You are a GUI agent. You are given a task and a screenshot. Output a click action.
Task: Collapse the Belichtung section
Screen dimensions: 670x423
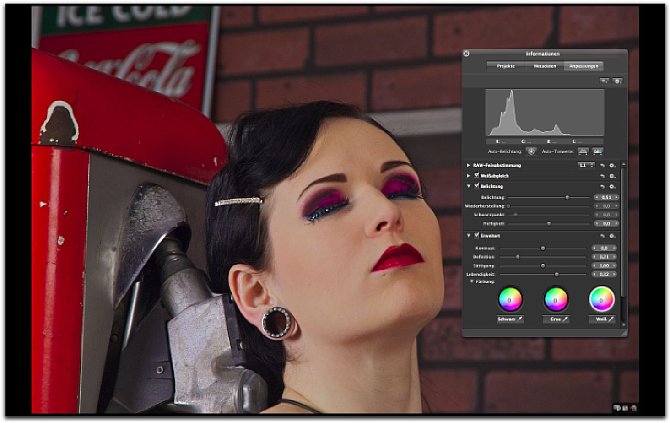pos(468,186)
